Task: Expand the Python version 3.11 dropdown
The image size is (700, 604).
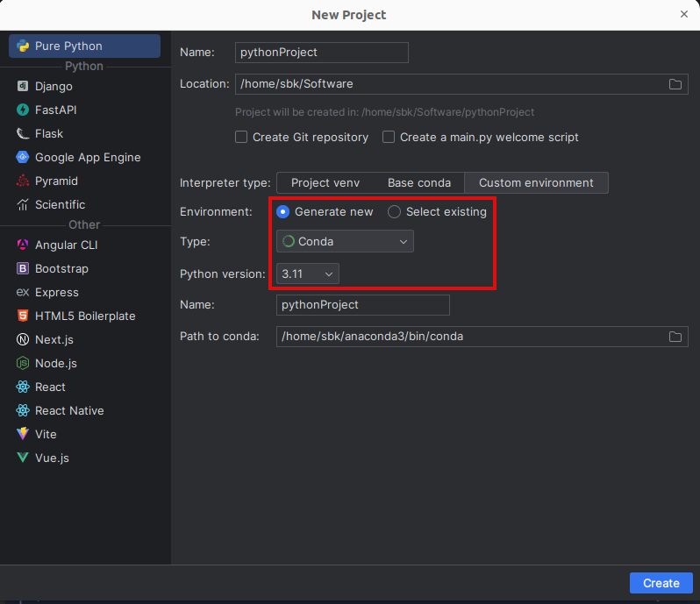Action: (307, 274)
